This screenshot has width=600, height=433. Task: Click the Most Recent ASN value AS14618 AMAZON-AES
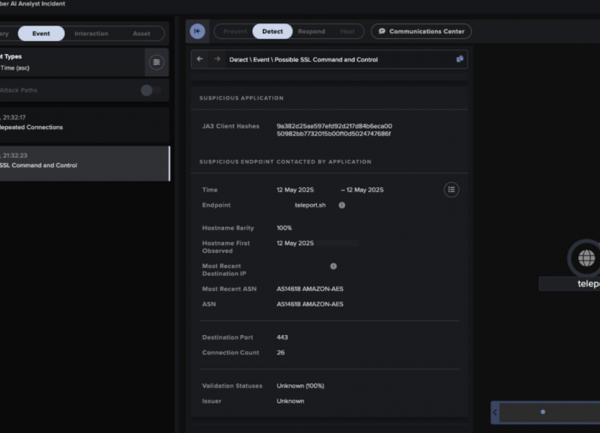click(x=310, y=289)
